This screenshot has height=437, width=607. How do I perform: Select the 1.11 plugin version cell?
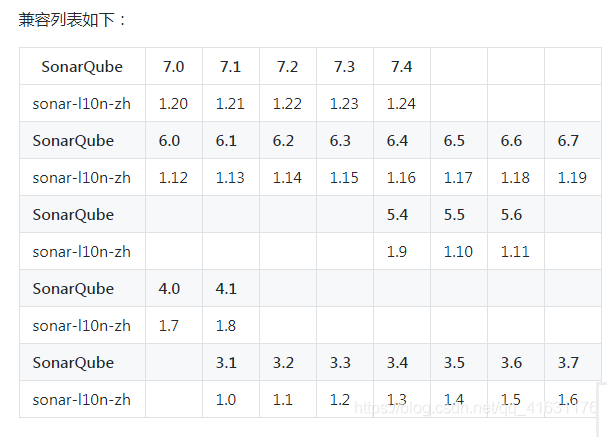coord(515,252)
